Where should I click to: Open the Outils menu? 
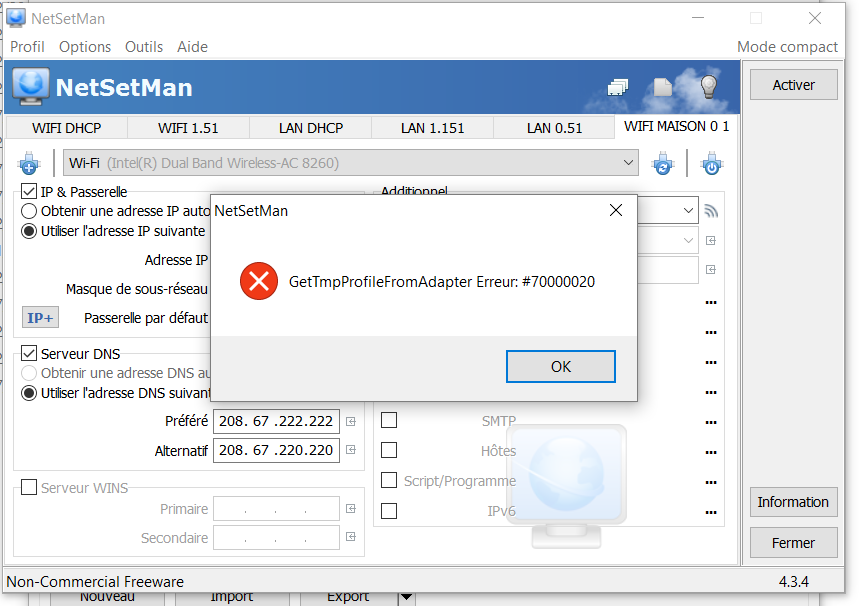(x=144, y=47)
